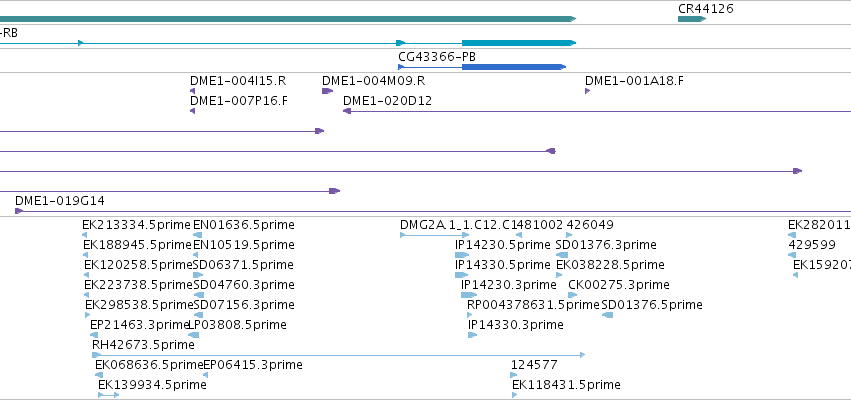The height and width of the screenshot is (400, 851).
Task: Select the 429599 feature arrow
Action: [791, 255]
